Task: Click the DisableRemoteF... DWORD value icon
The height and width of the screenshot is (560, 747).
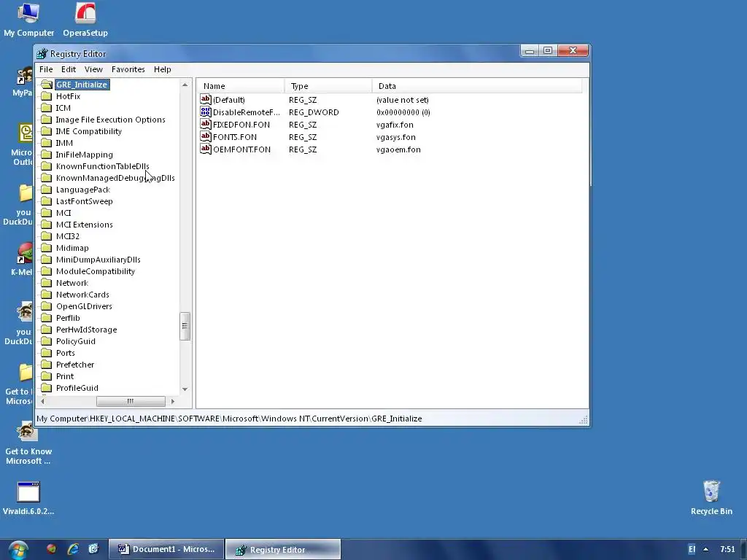Action: point(205,112)
